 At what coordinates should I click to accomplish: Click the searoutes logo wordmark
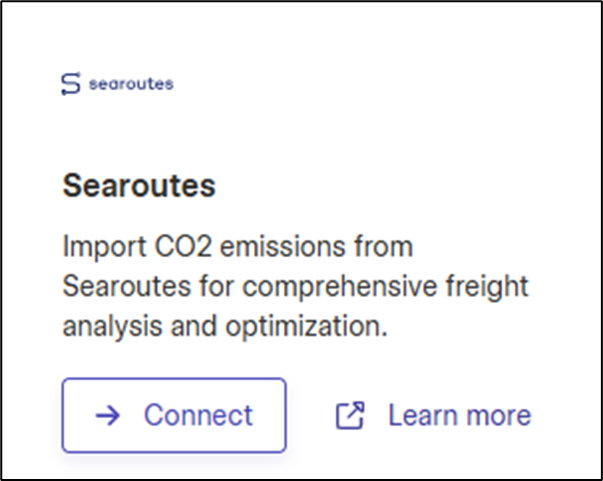[x=131, y=84]
